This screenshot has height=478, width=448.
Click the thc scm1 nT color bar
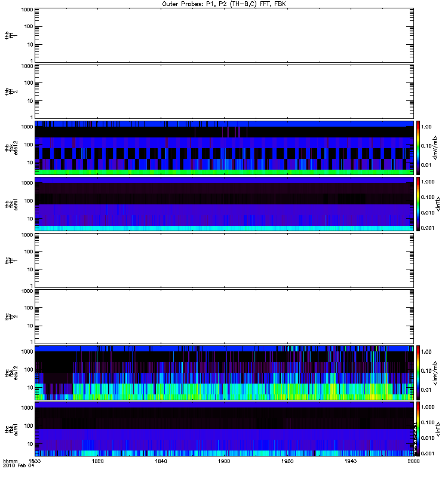click(418, 429)
